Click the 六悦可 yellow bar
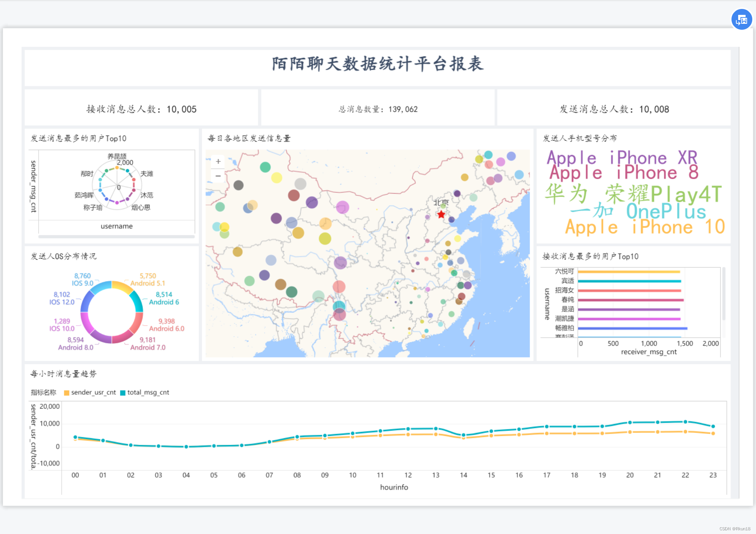Image resolution: width=756 pixels, height=534 pixels. pyautogui.click(x=629, y=272)
